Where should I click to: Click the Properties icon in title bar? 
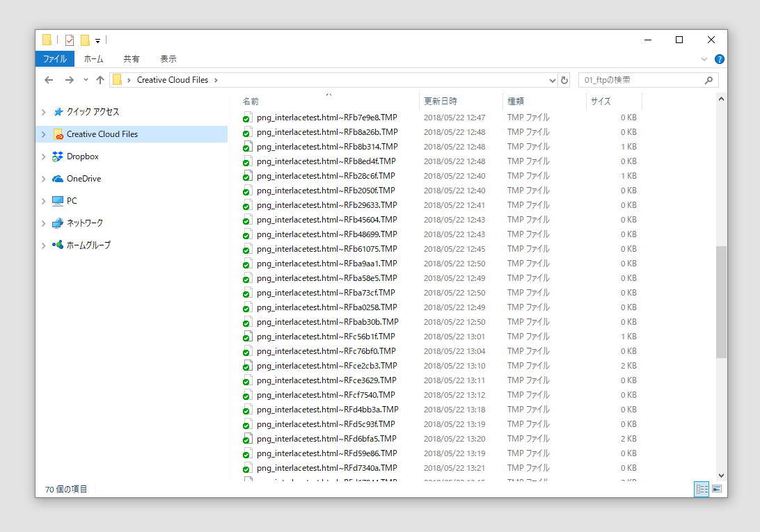[70, 40]
